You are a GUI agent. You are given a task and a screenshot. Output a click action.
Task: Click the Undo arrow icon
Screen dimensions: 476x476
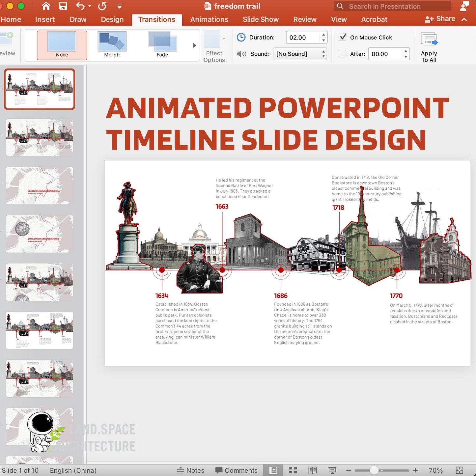point(80,6)
